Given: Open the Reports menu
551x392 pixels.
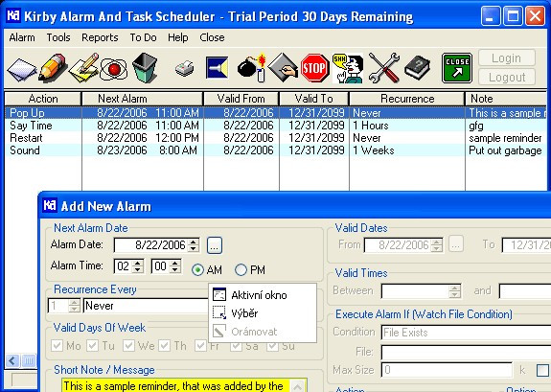Looking at the screenshot, I should (100, 37).
